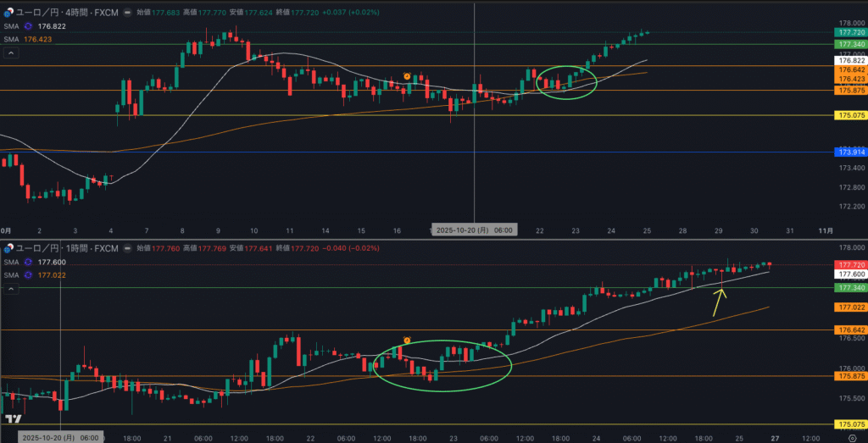Click the TradingView logo at bottom left
The image size is (868, 443).
click(13, 420)
